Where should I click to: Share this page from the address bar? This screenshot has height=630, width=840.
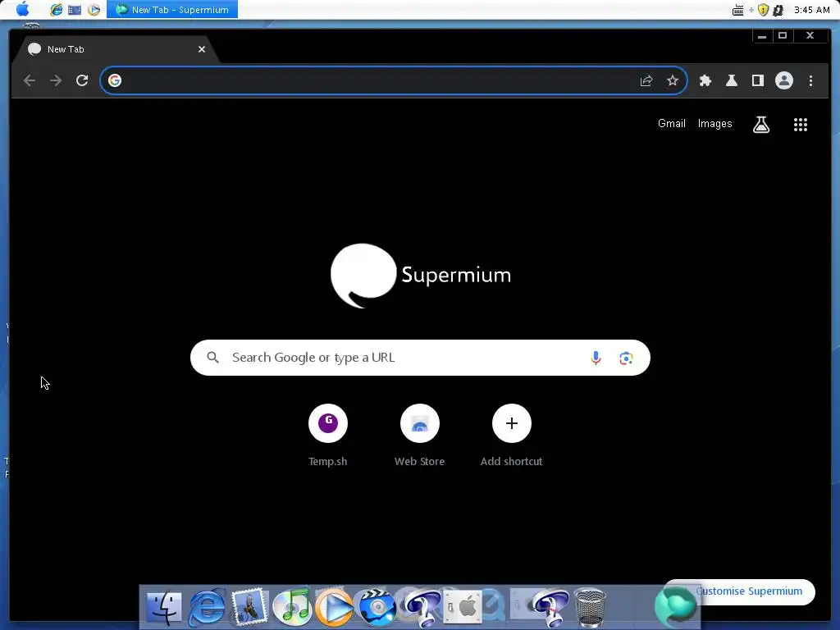[x=646, y=80]
